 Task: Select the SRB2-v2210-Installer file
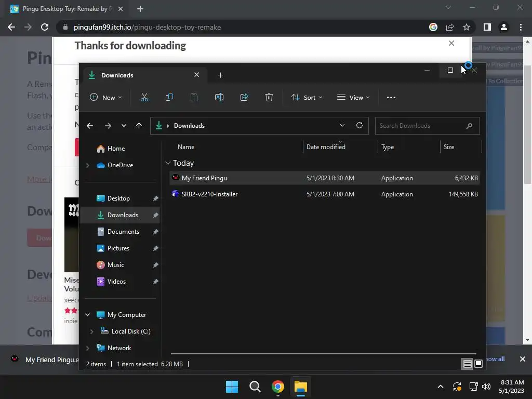pyautogui.click(x=325, y=194)
